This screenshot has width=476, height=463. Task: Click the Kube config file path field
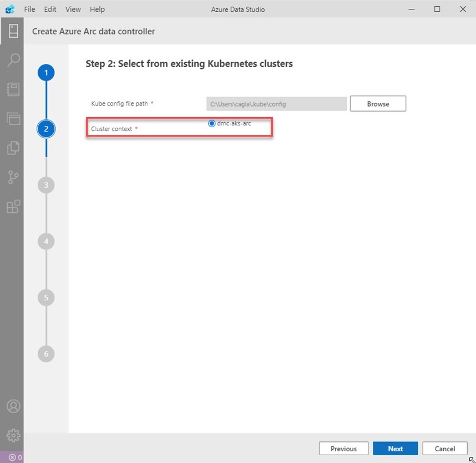276,104
